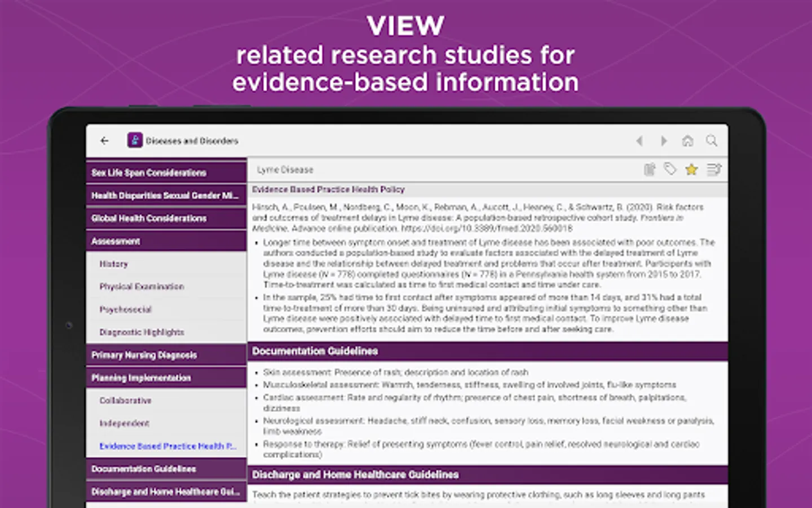Screen dimensions: 812x508
Task: Open Diagnostic Highlights subsection
Action: (166, 332)
